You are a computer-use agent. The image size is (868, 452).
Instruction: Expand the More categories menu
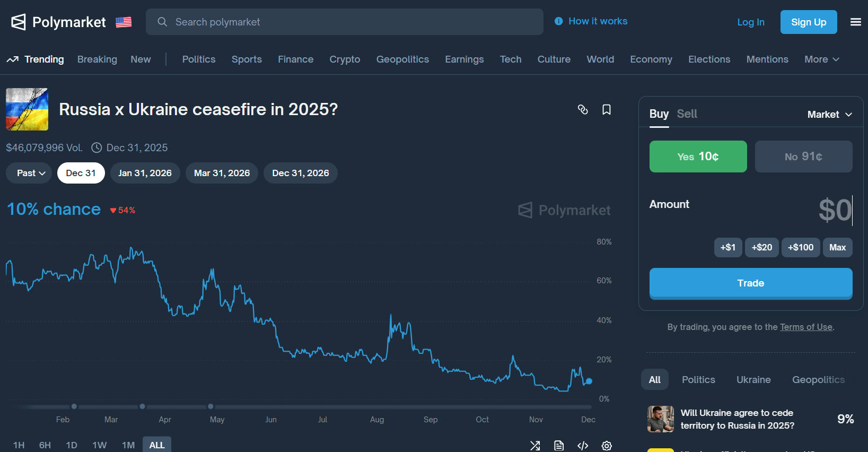[x=821, y=59]
